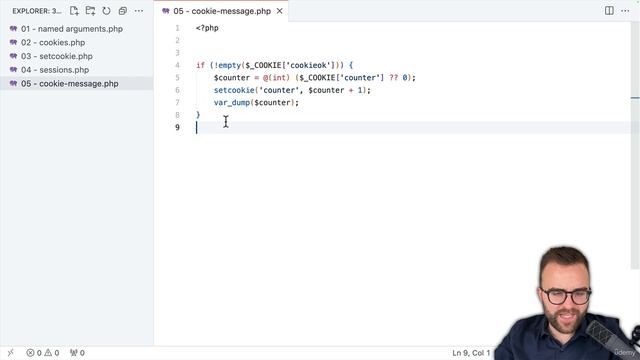Click the setcookie function call text

point(234,90)
